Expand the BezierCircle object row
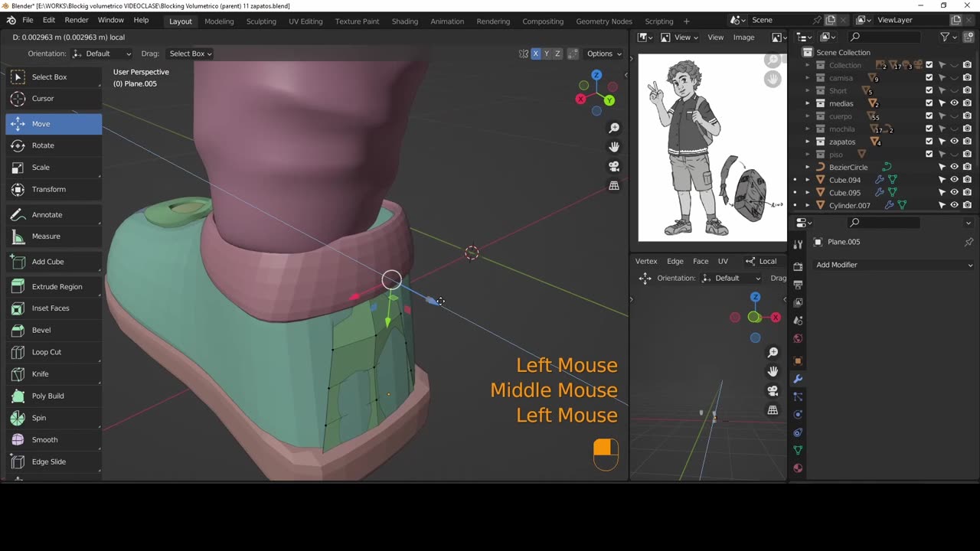The width and height of the screenshot is (980, 551). click(807, 167)
